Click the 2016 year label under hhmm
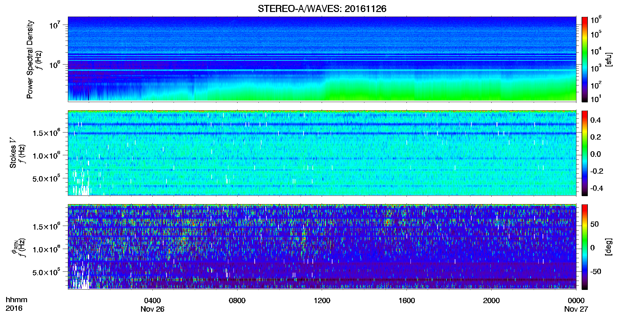 pos(14,308)
